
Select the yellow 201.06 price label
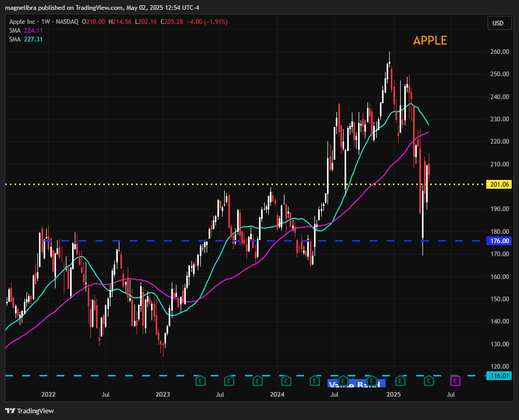(499, 184)
